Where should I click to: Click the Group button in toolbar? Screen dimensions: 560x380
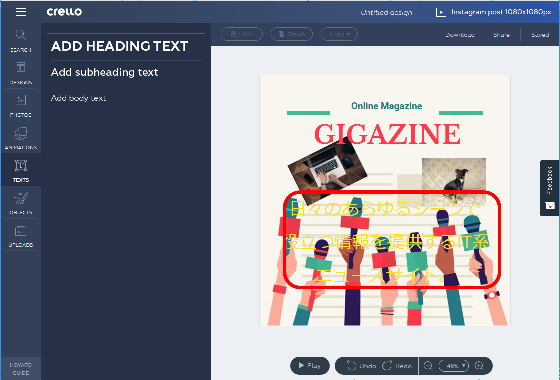coord(292,34)
